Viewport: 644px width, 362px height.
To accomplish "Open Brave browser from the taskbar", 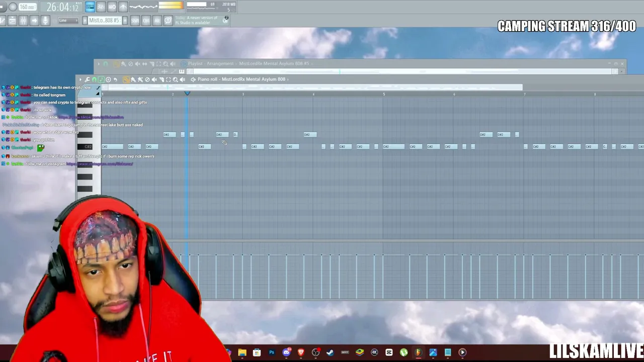I will point(301,352).
